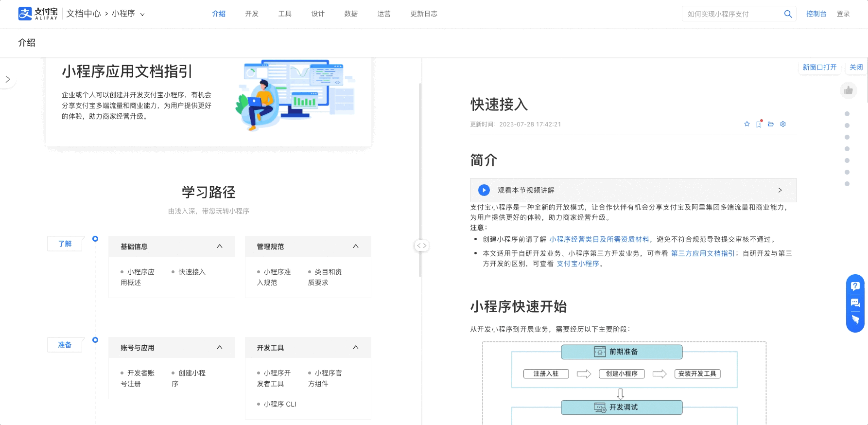The height and width of the screenshot is (425, 868).
Task: Open the question-mark help icon in floating bar
Action: (855, 286)
